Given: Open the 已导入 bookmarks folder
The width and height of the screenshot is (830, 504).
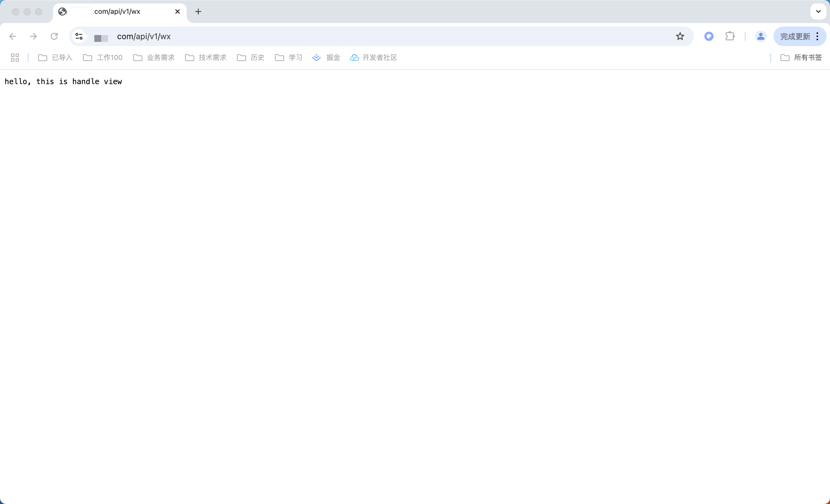Looking at the screenshot, I should coord(55,58).
